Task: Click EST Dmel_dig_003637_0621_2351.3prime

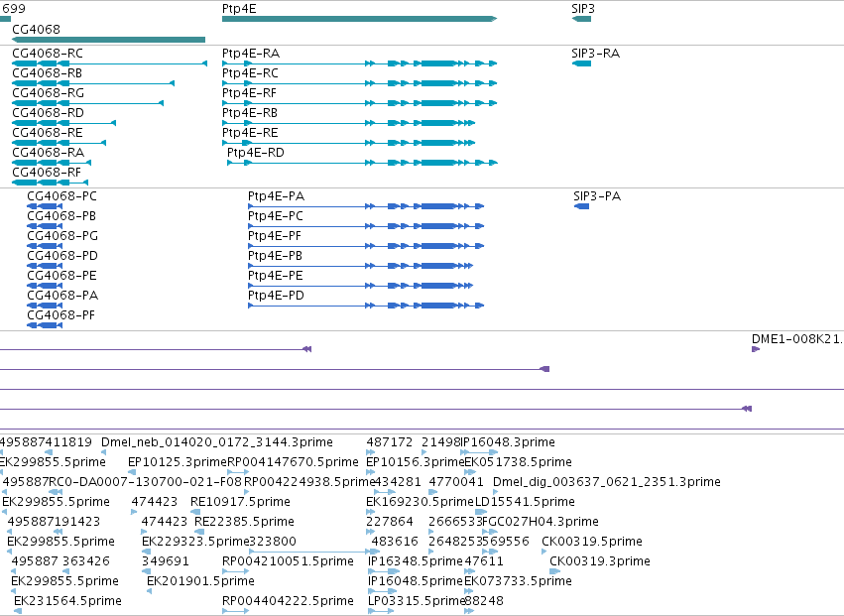Action: (607, 482)
